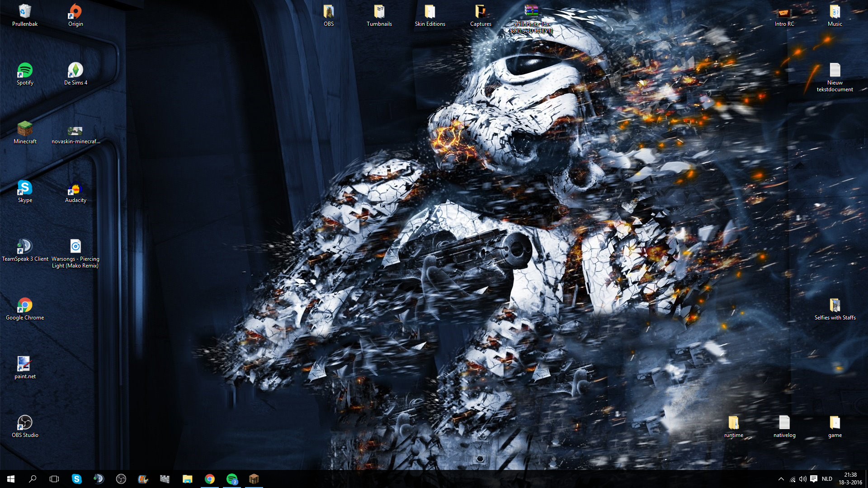Viewport: 868px width, 488px height.
Task: Select the TeamSpeak 3 Client shortcut
Action: click(x=25, y=250)
